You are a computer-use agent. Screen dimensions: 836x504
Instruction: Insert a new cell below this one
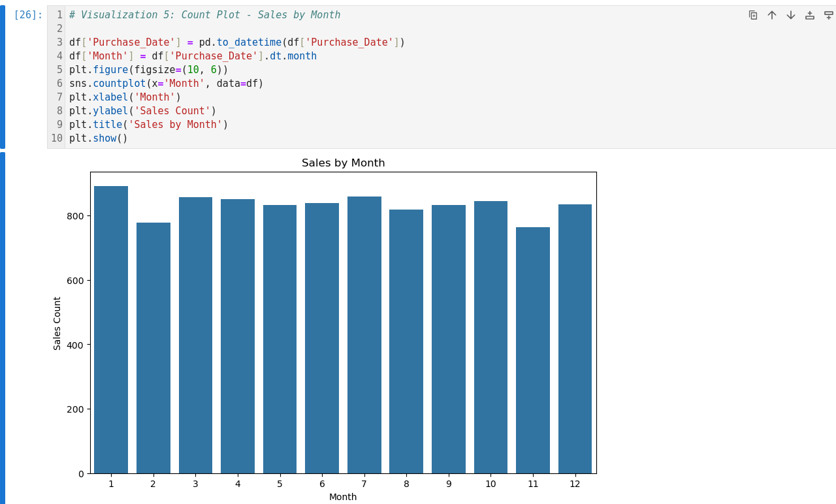(828, 15)
